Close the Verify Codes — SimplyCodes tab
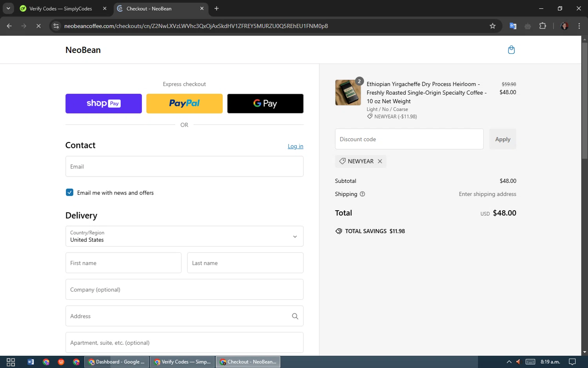This screenshot has width=588, height=368. point(105,8)
